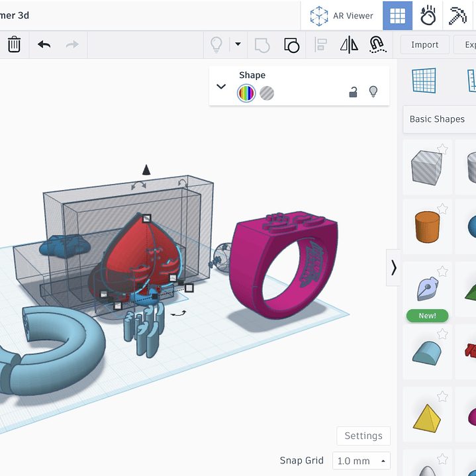Toggle the shape lock icon
Viewport: 476px width, 476px height.
tap(354, 93)
